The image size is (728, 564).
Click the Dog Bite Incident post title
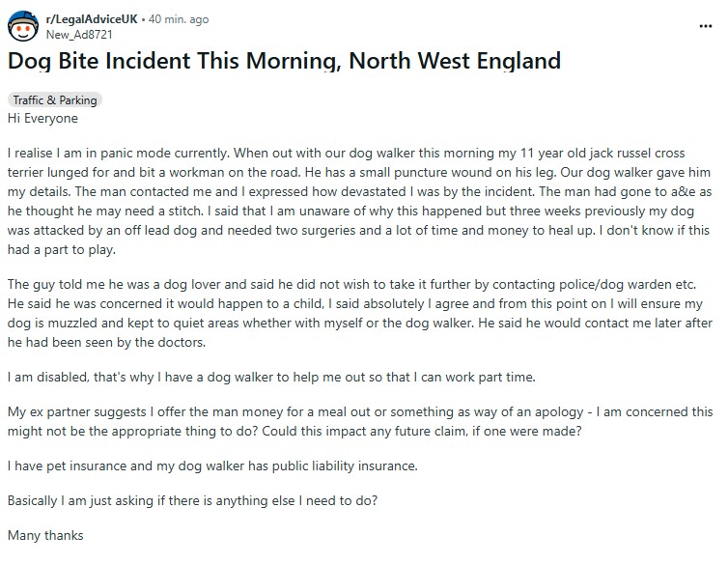(x=284, y=61)
